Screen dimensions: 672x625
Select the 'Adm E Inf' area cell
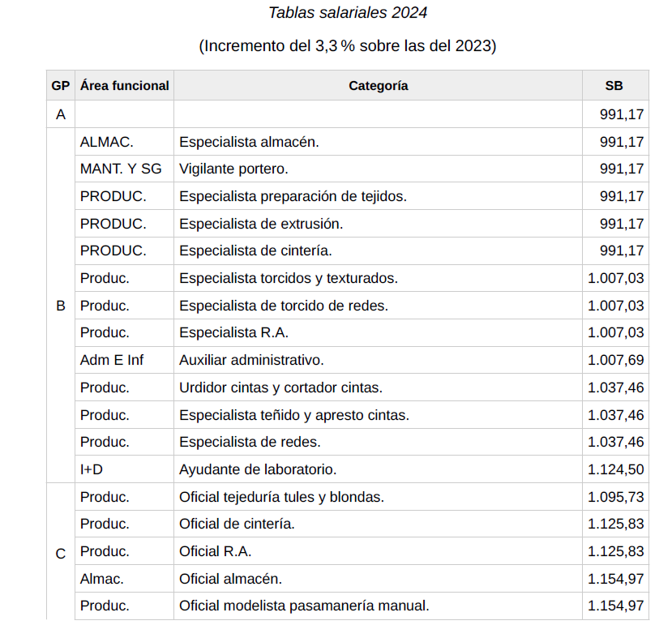pos(112,360)
